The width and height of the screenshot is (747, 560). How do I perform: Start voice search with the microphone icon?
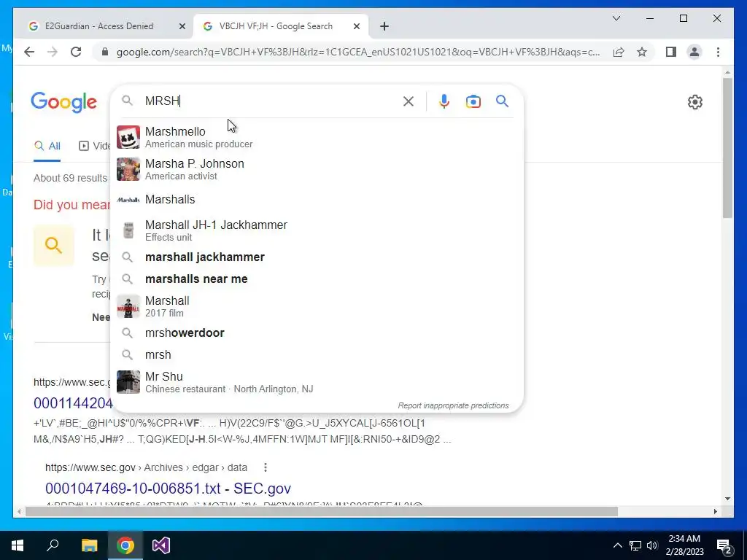(x=444, y=101)
